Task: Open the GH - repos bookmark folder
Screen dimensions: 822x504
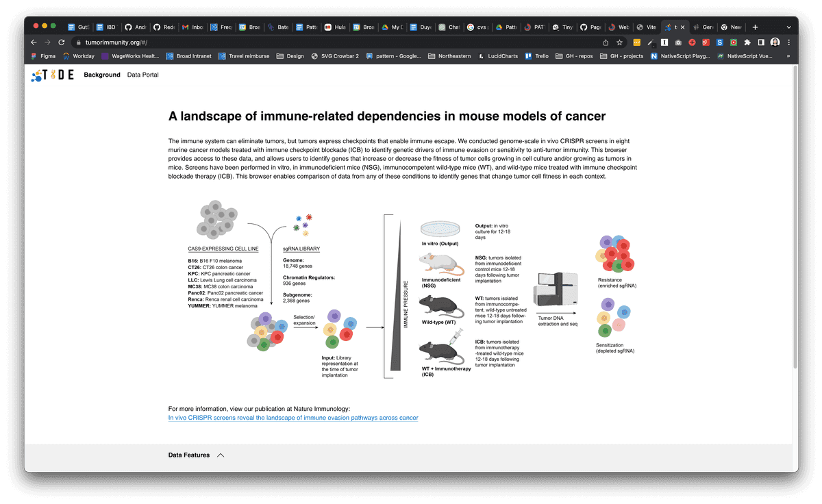Action: tap(573, 56)
